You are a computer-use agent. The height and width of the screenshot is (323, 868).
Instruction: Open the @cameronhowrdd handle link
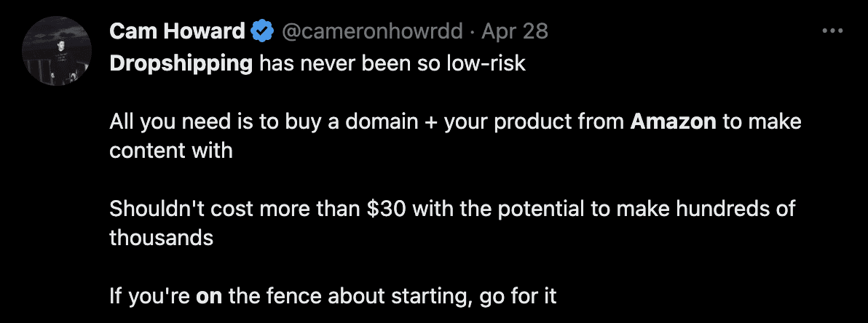coord(372,31)
